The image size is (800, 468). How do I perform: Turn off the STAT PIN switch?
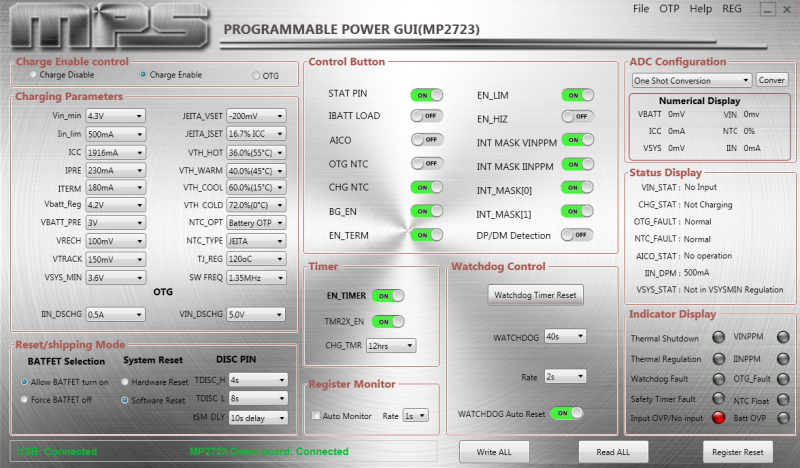click(x=427, y=95)
